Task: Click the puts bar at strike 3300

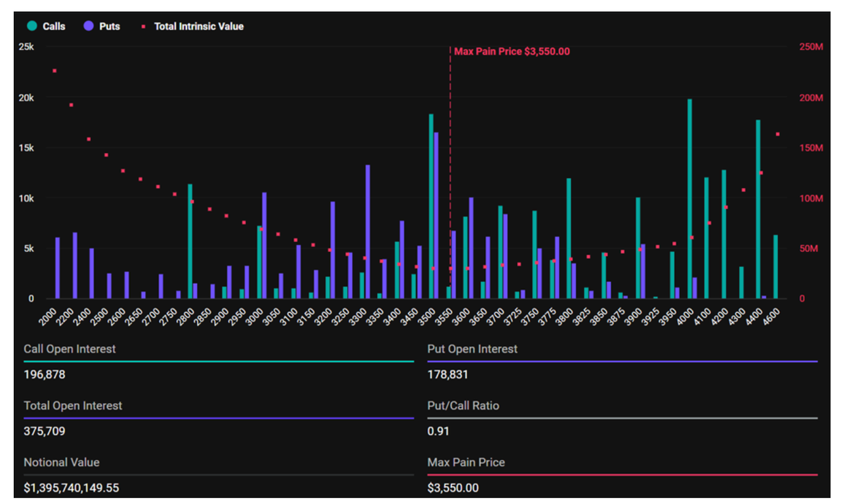Action: click(368, 230)
